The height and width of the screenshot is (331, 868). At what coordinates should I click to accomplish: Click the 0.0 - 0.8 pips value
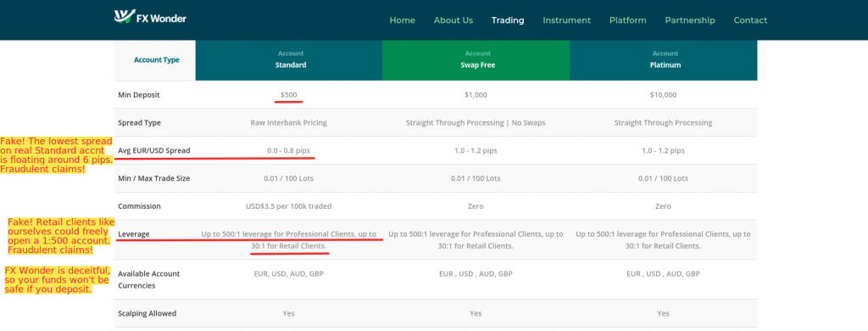[x=289, y=150]
